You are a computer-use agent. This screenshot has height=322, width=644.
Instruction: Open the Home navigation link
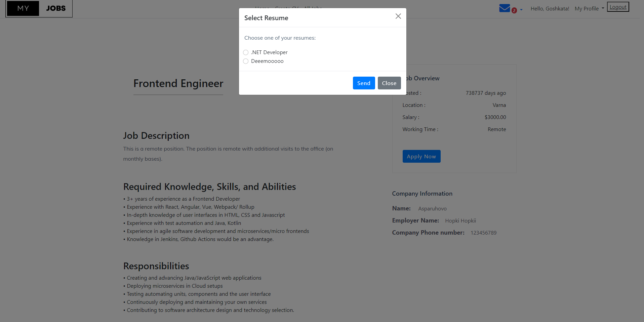coord(262,8)
